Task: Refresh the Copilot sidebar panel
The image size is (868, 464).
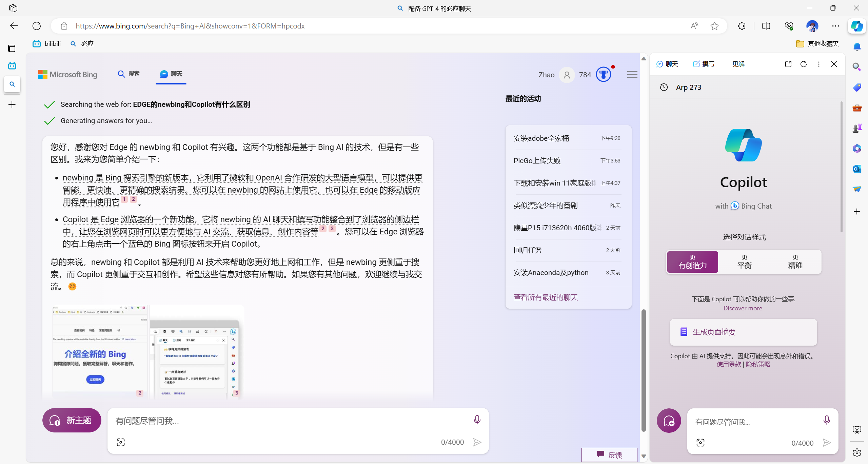Action: point(803,64)
